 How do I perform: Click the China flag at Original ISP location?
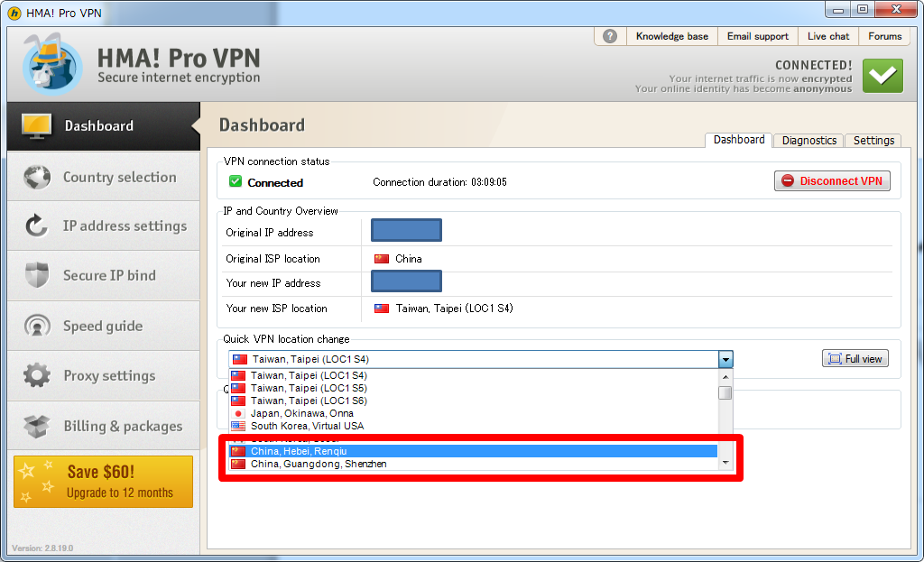coord(382,259)
